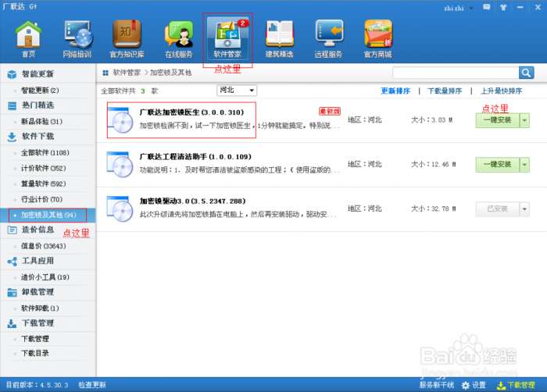Select 全部软件 (1108) in the sidebar
This screenshot has height=392, width=547.
coord(45,152)
